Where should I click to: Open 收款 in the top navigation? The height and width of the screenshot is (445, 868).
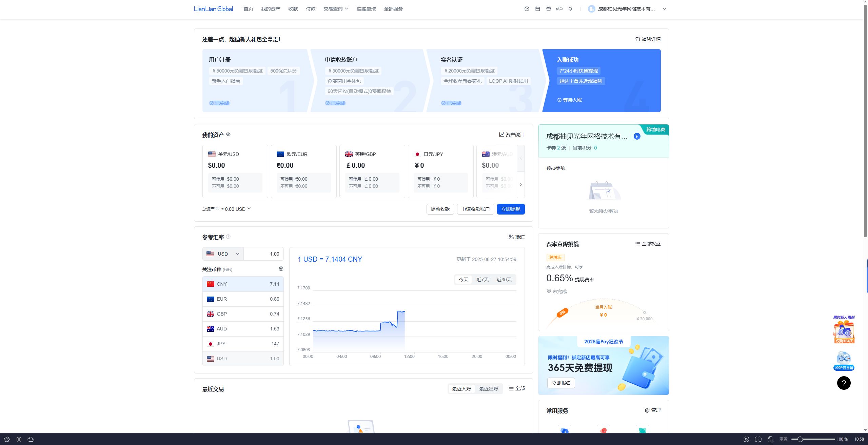(293, 9)
